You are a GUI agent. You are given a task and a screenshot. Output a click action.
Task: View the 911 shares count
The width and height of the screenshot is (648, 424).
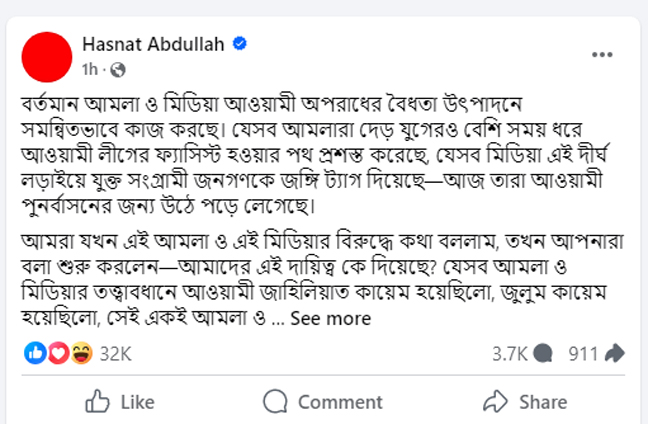tap(583, 354)
